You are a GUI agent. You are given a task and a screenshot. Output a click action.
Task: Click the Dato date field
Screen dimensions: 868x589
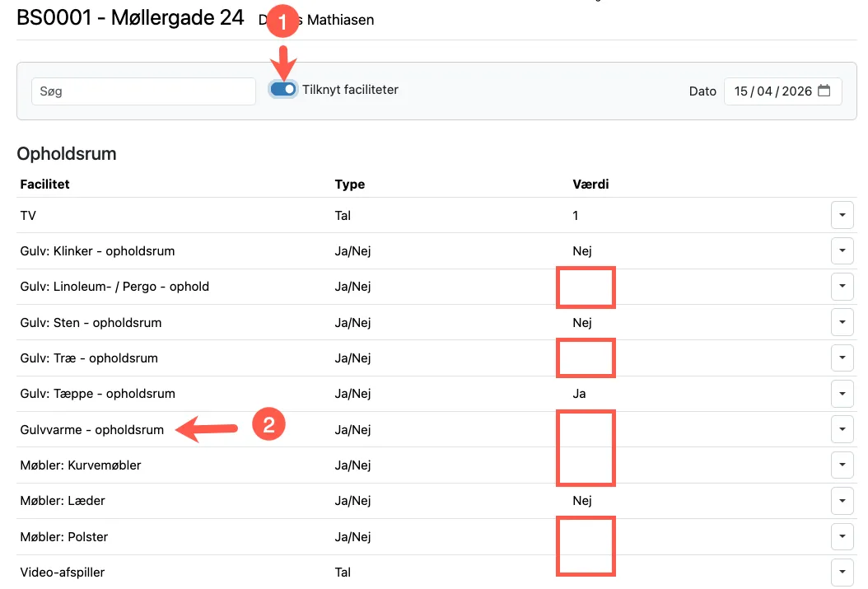coord(772,91)
